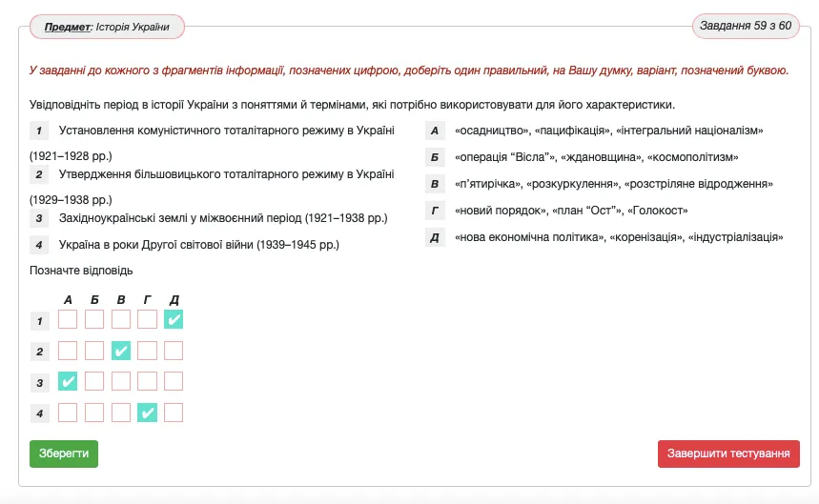The width and height of the screenshot is (819, 504).
Task: Click answer option В «п'ятирічка», «розкуркулення»
Action: 613,184
